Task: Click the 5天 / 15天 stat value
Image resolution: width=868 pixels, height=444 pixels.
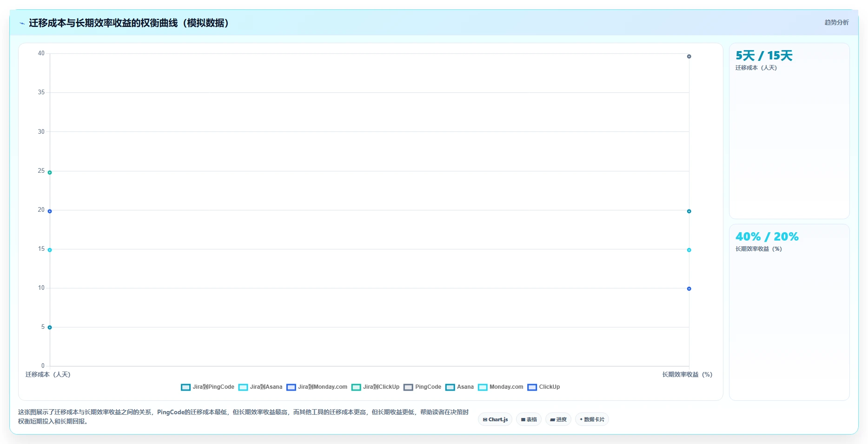Action: [764, 56]
